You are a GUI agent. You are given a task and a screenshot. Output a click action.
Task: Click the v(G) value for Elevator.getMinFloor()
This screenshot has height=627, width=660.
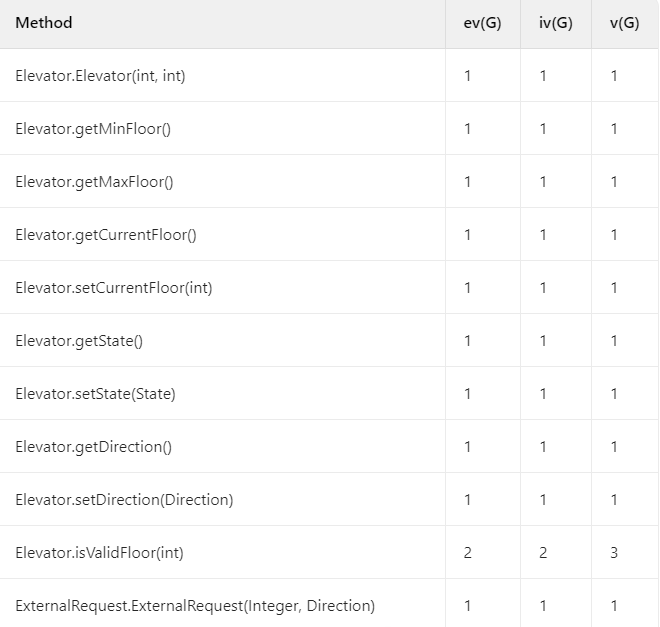614,129
